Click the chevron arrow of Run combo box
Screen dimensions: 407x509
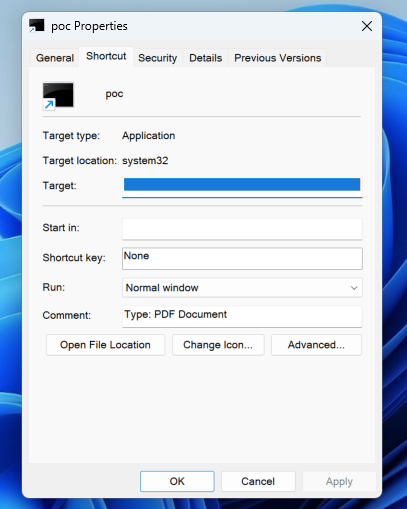(x=354, y=288)
